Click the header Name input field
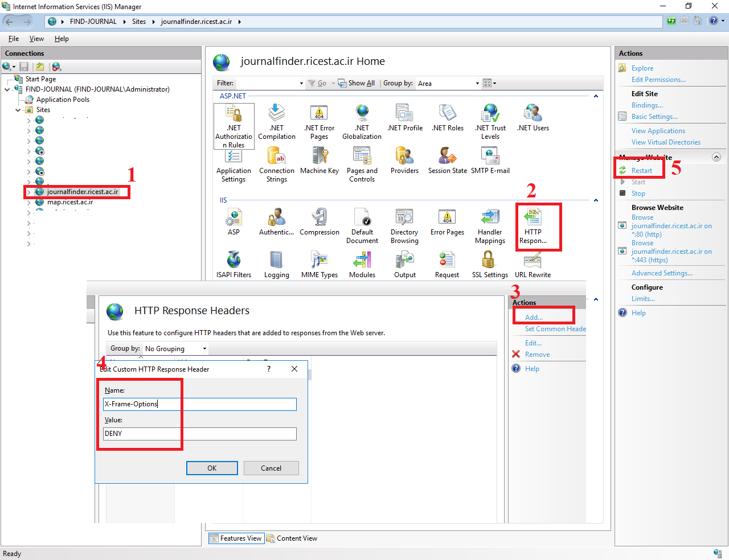 pyautogui.click(x=200, y=404)
